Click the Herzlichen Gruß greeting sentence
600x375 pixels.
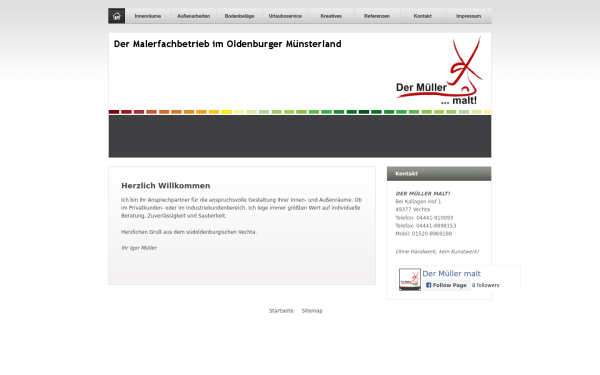[189, 232]
